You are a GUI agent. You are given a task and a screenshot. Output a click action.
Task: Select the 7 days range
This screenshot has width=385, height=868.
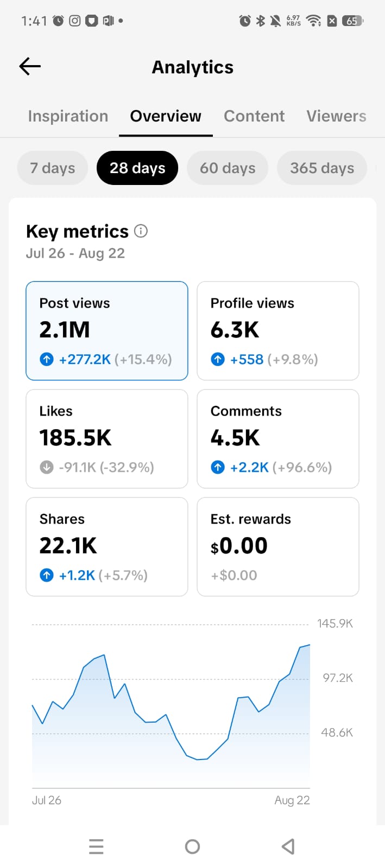[53, 168]
